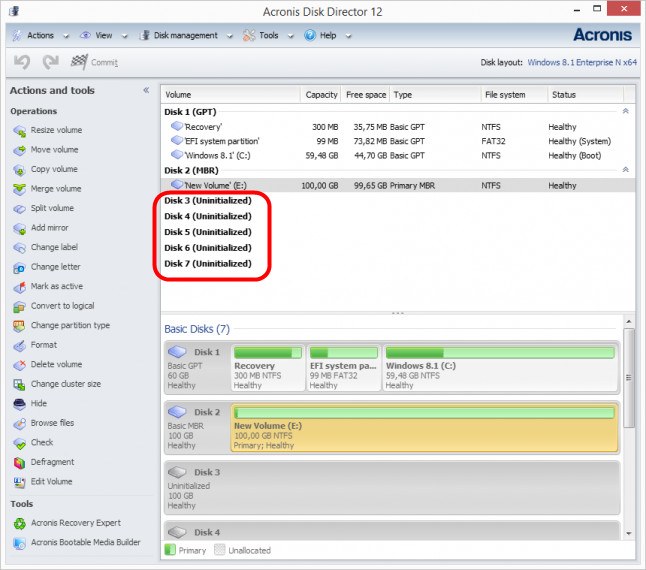Click the Redo arrow in the toolbar
Viewport: 646px width, 570px height.
[x=51, y=62]
